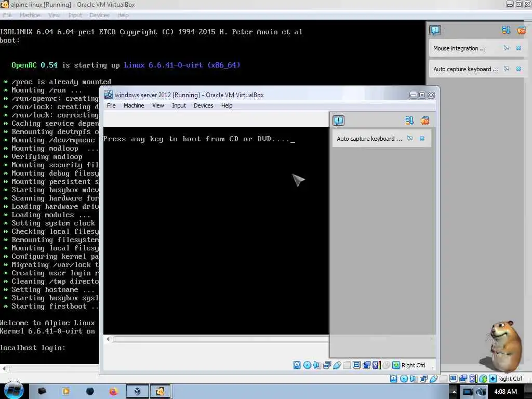Open orange media player taskbar icon

click(66, 392)
